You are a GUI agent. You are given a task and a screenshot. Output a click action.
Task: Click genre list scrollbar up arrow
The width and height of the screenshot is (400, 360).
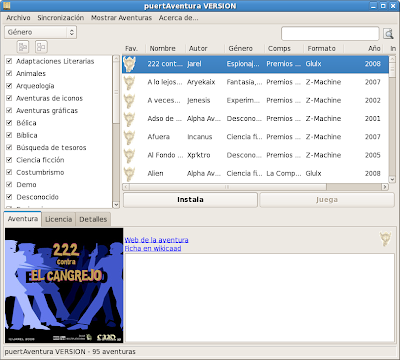pyautogui.click(x=116, y=59)
